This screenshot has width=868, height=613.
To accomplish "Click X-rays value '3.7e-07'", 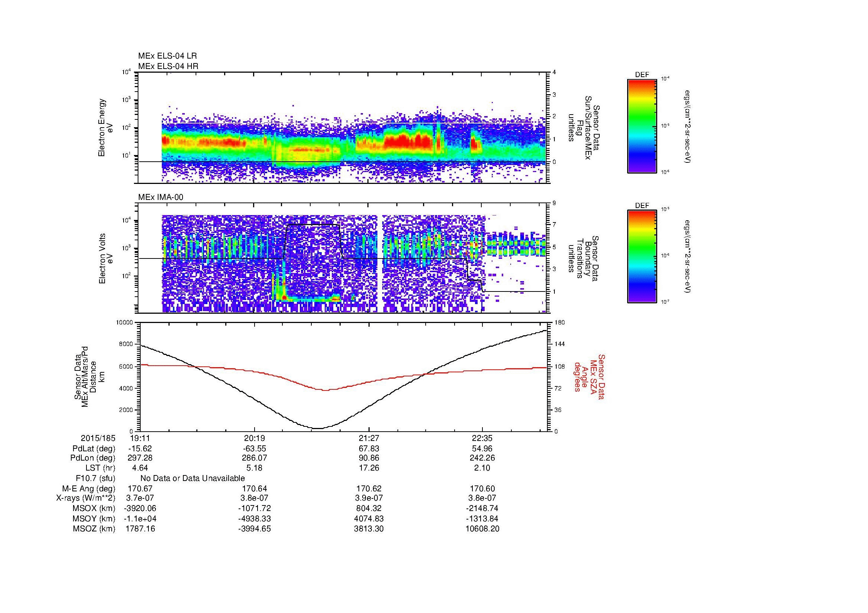I will click(x=140, y=498).
